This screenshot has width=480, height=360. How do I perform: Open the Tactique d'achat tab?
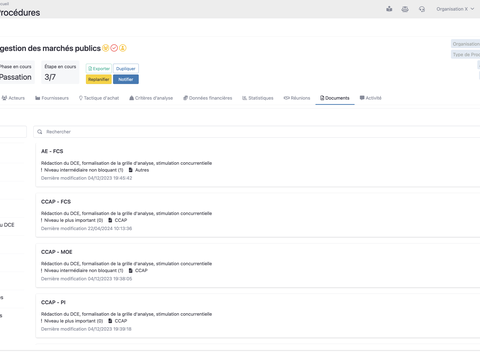point(99,98)
